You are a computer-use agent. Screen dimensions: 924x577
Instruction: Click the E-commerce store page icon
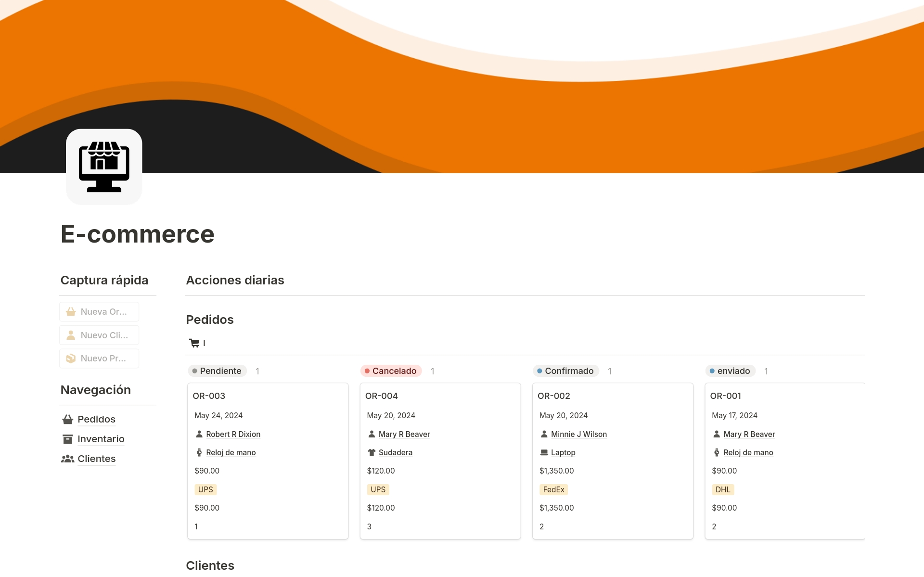coord(104,167)
